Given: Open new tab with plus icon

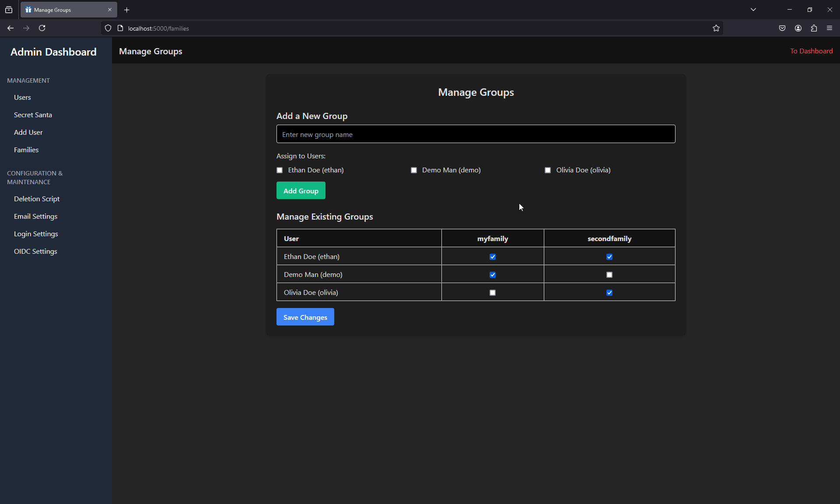Looking at the screenshot, I should coord(127,10).
